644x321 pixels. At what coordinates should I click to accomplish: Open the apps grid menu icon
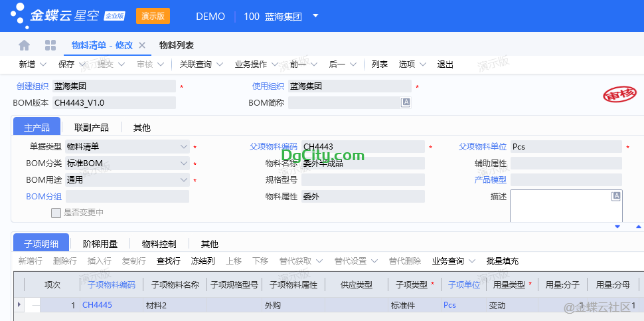[x=50, y=45]
